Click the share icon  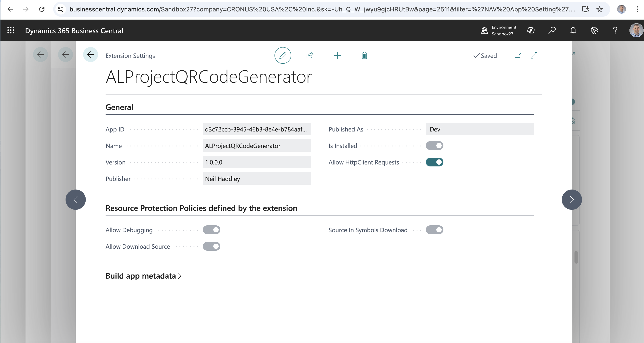pyautogui.click(x=310, y=55)
